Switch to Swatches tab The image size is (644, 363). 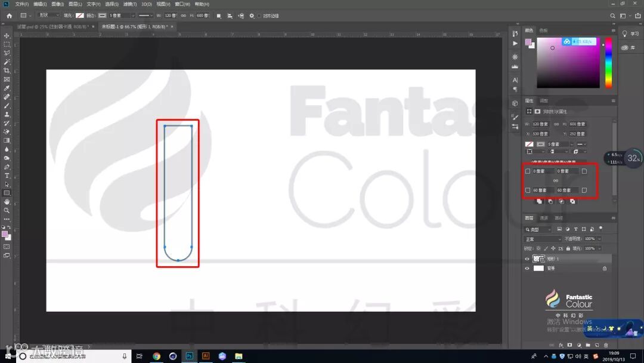pos(543,30)
